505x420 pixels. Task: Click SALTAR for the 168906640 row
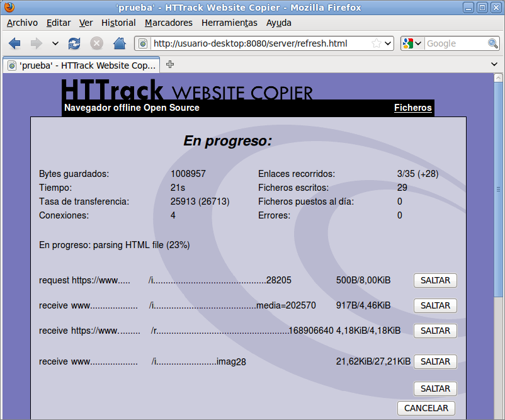tap(435, 331)
